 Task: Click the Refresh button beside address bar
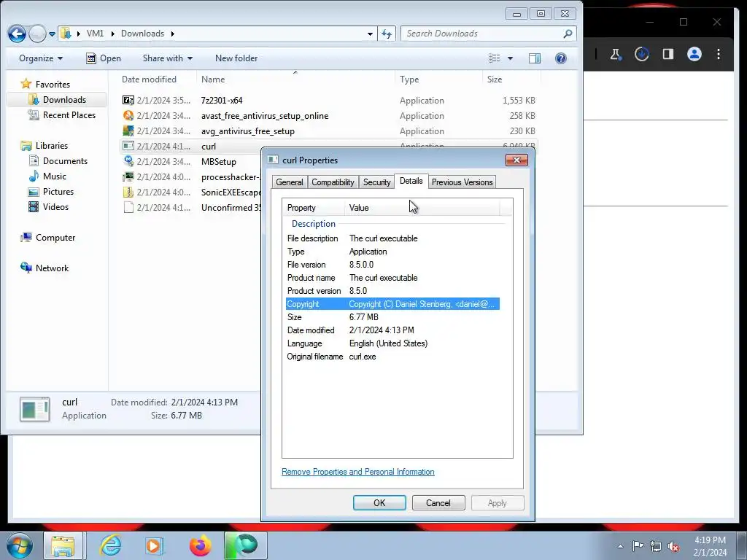point(387,34)
